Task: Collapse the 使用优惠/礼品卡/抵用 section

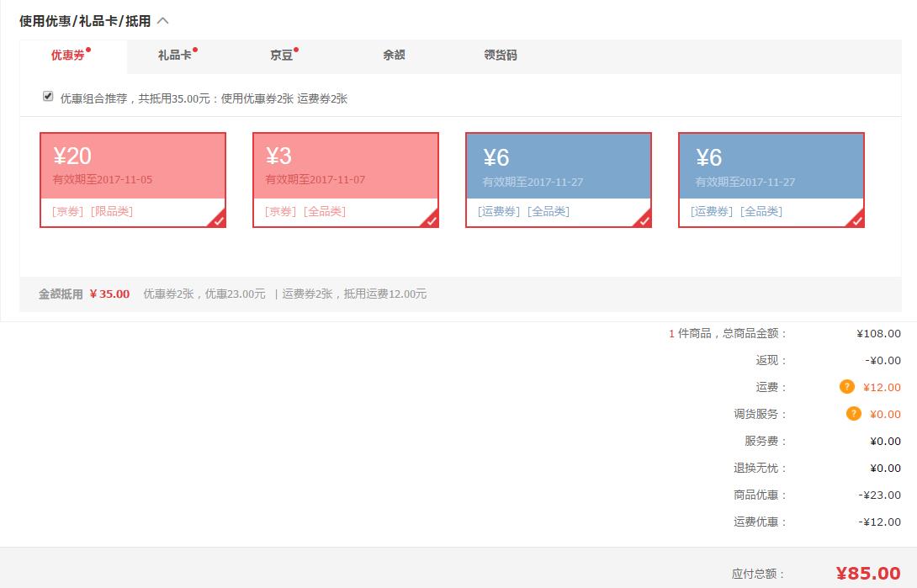Action: tap(162, 20)
